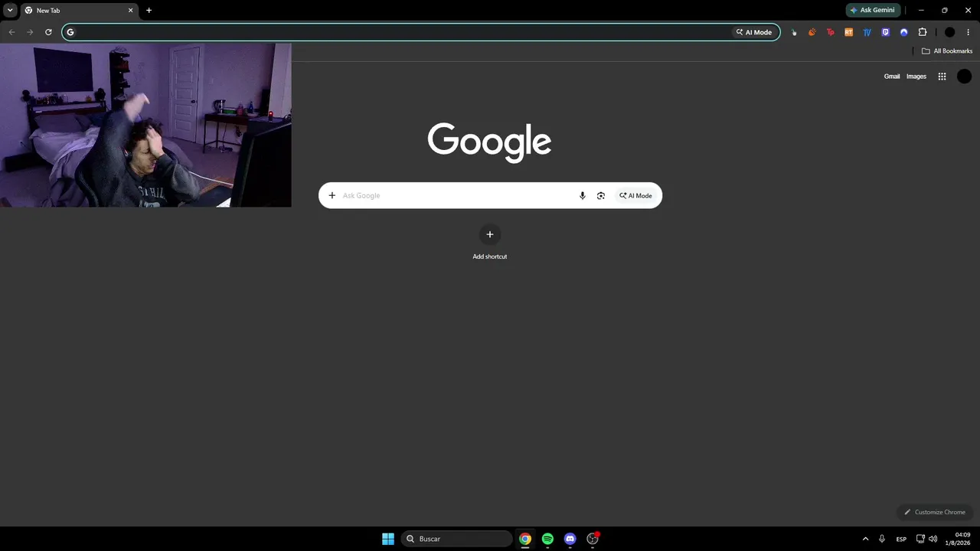Image resolution: width=980 pixels, height=551 pixels.
Task: Open the tab search dropdown arrow
Action: click(x=10, y=10)
